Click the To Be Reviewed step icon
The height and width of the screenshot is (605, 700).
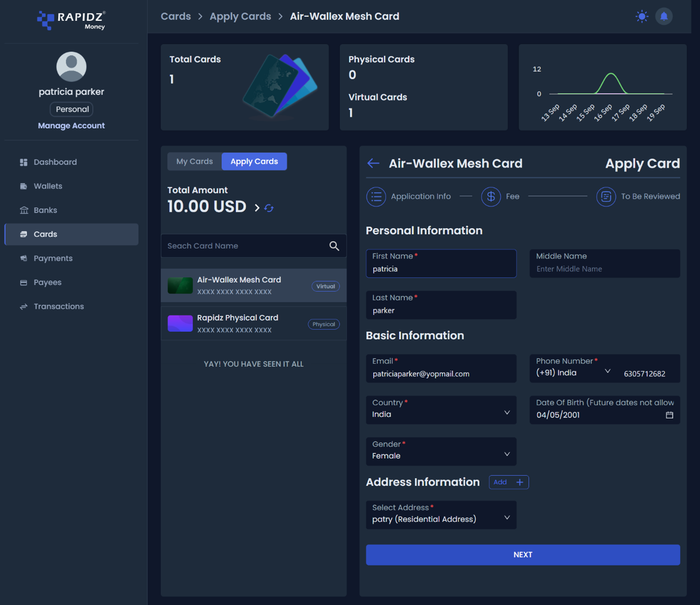606,196
